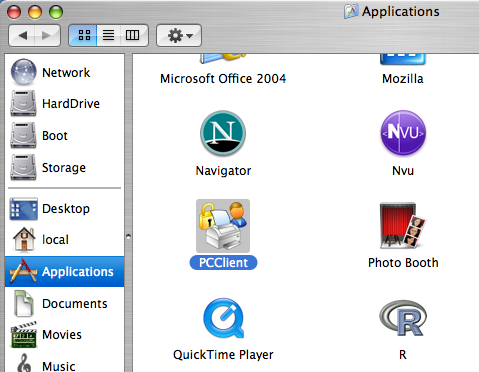Viewport: 479px width, 372px height.
Task: Click the sidebar divider handle
Action: (128, 237)
